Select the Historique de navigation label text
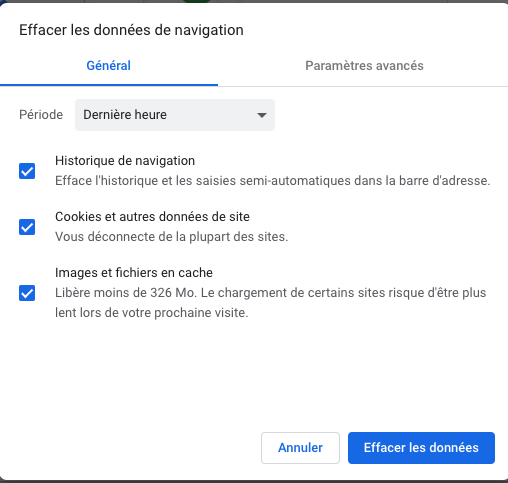 [x=125, y=161]
